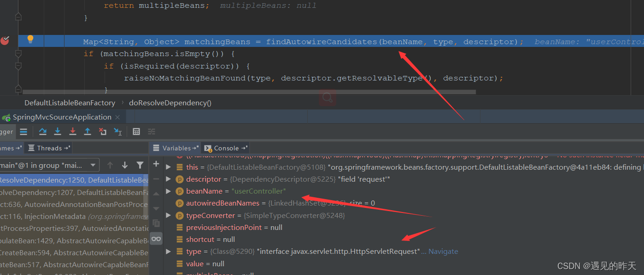
Task: Select the resolveDependency:1207 stack frame
Action: [x=74, y=192]
